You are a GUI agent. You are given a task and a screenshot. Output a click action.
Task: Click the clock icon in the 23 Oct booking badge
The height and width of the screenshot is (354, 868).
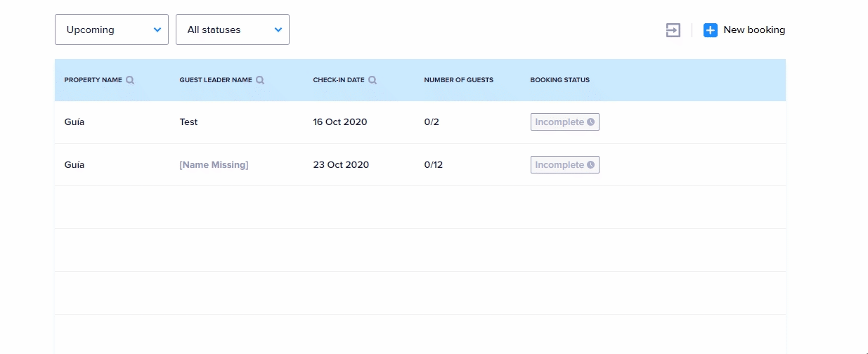(591, 165)
